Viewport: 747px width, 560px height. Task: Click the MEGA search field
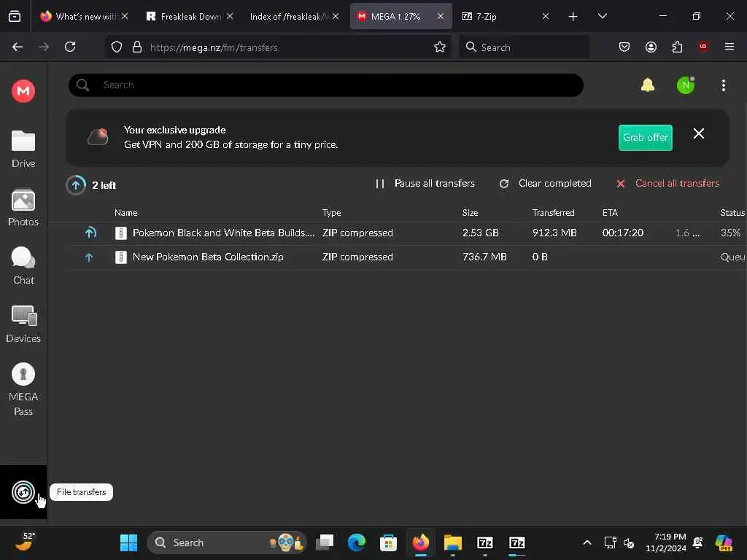point(326,85)
